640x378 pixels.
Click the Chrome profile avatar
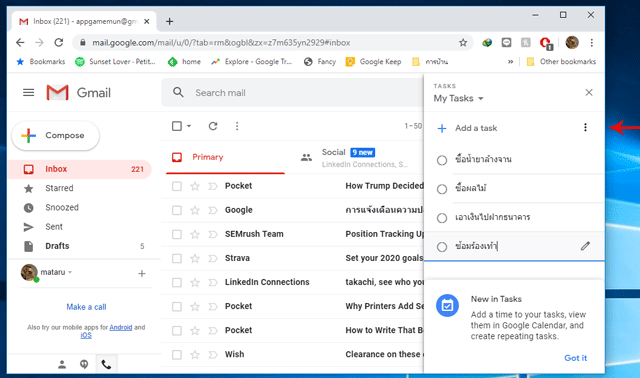(572, 42)
